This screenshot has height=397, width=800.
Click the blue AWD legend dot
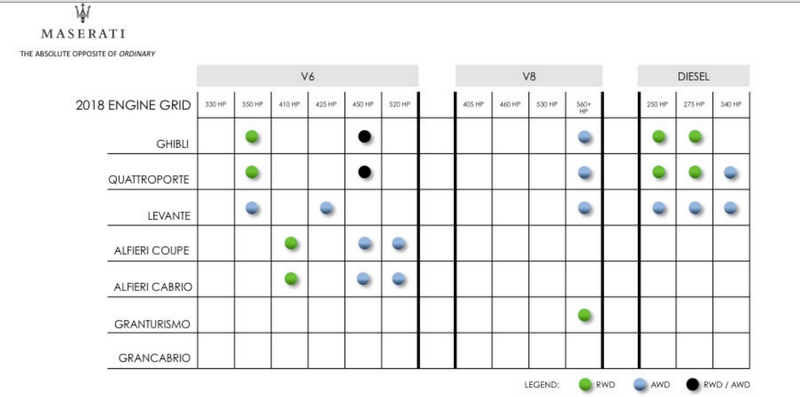coord(639,384)
